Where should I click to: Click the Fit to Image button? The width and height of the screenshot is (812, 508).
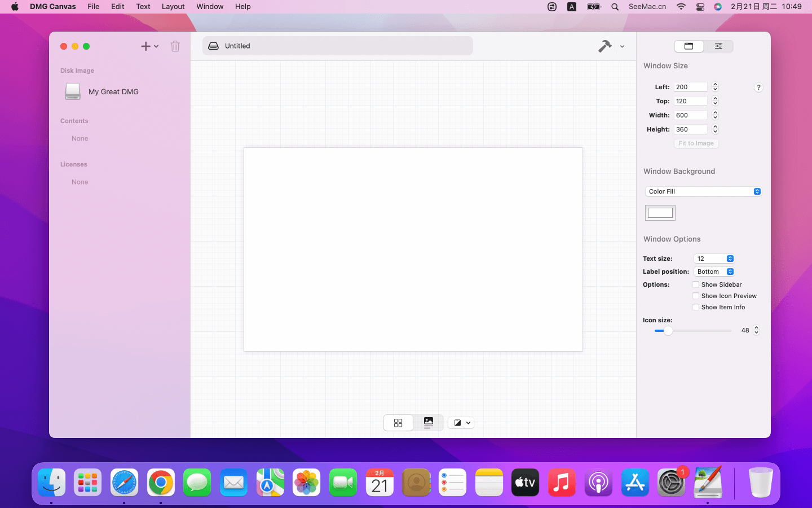pos(696,143)
